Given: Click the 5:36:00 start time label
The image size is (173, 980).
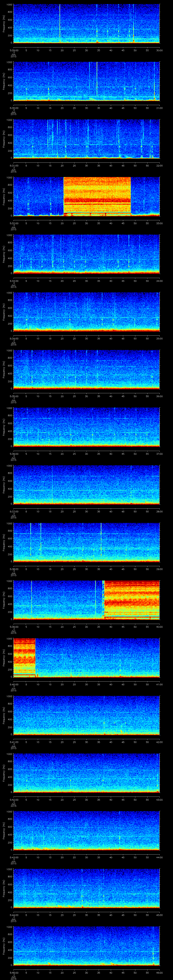Looking at the screenshot, I should coord(14,454).
